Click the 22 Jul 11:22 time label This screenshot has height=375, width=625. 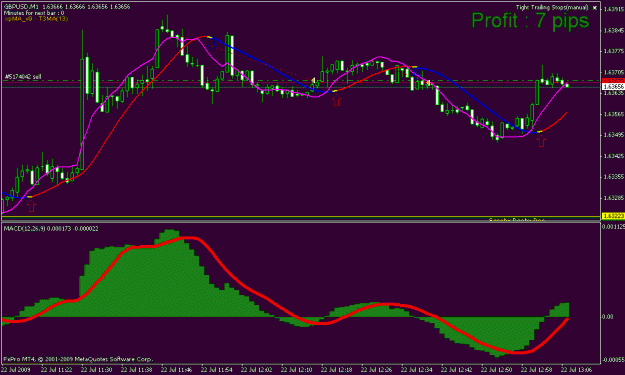coord(56,370)
